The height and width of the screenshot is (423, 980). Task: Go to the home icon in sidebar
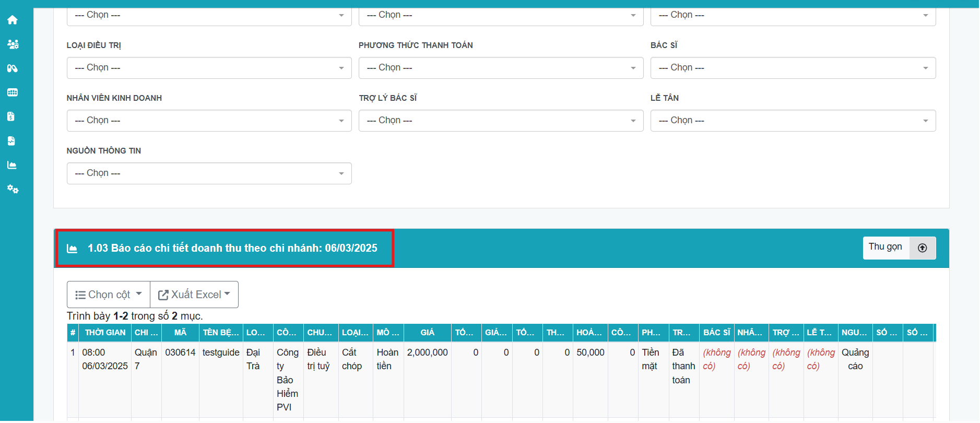tap(13, 20)
